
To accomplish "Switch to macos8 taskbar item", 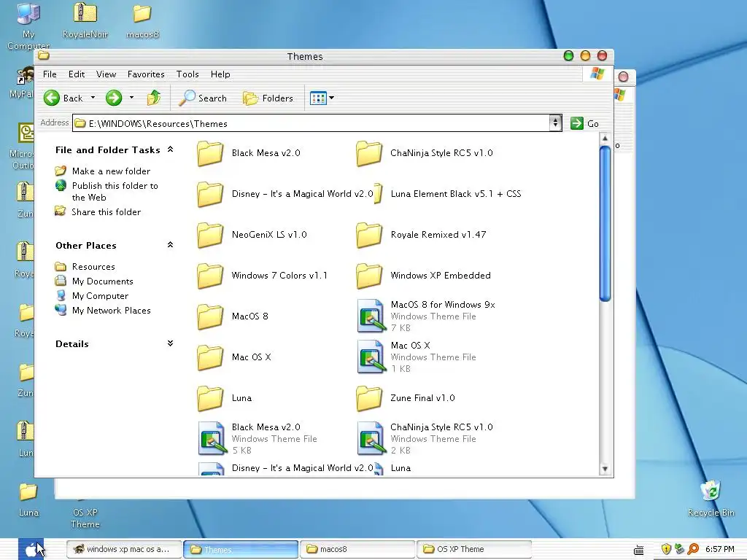I will coord(357,549).
